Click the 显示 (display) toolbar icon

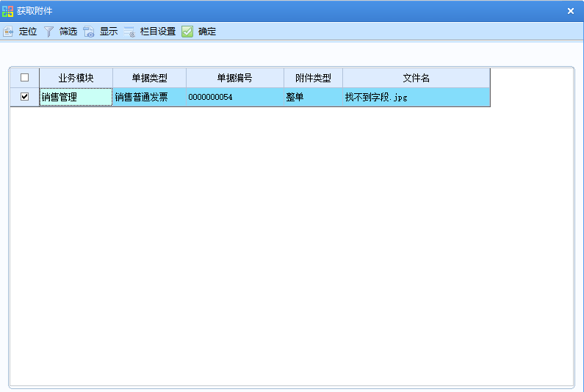(89, 32)
